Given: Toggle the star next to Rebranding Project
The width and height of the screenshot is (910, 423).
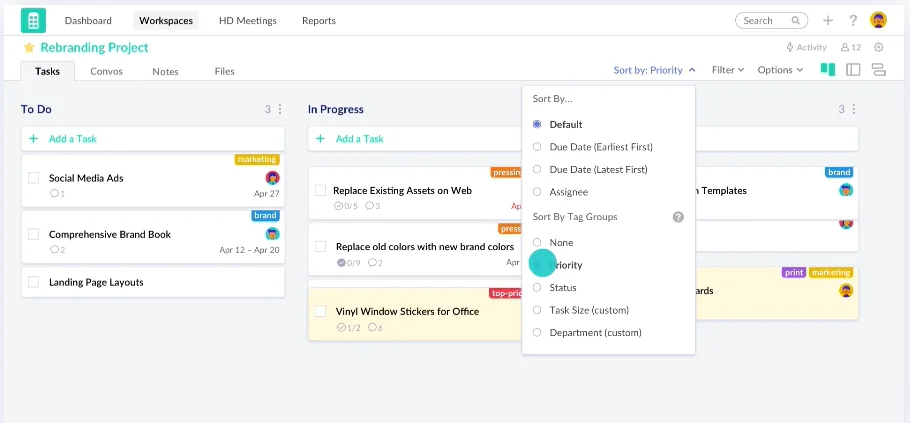Looking at the screenshot, I should click(x=29, y=48).
